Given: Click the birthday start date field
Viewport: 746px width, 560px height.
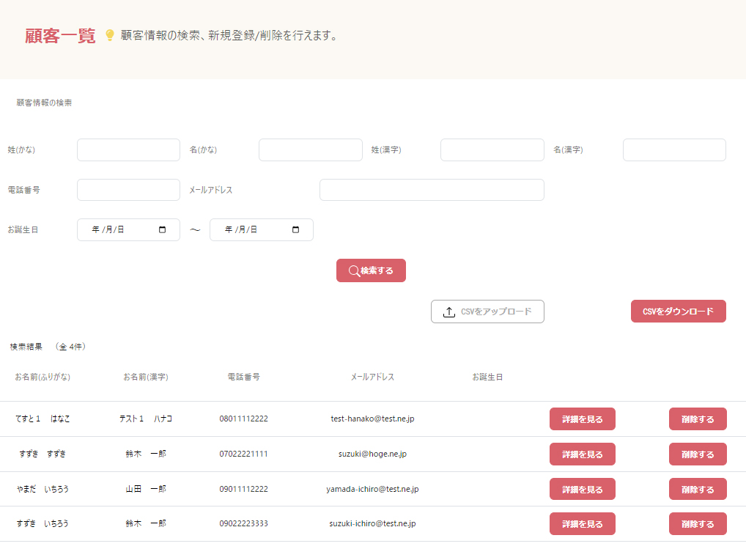Looking at the screenshot, I should pos(117,229).
